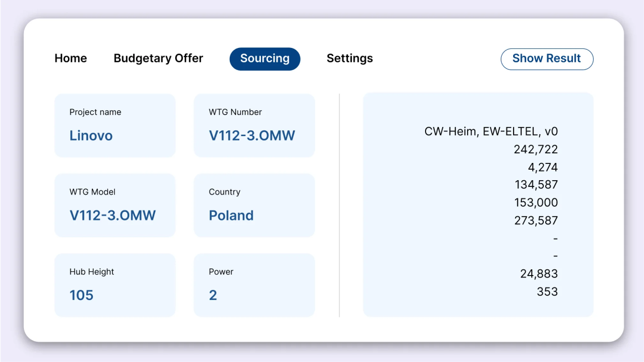Select the Country field showing Poland
644x362 pixels.
[x=254, y=205]
